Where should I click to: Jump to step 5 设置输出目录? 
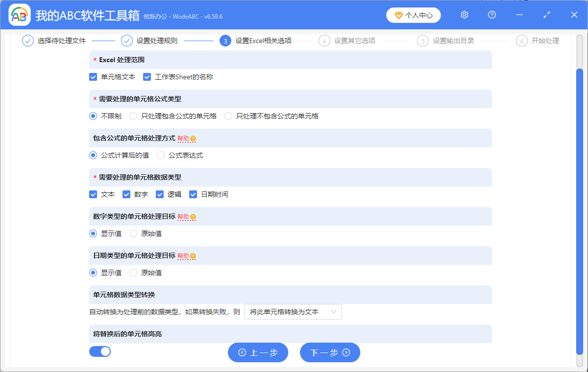click(422, 41)
